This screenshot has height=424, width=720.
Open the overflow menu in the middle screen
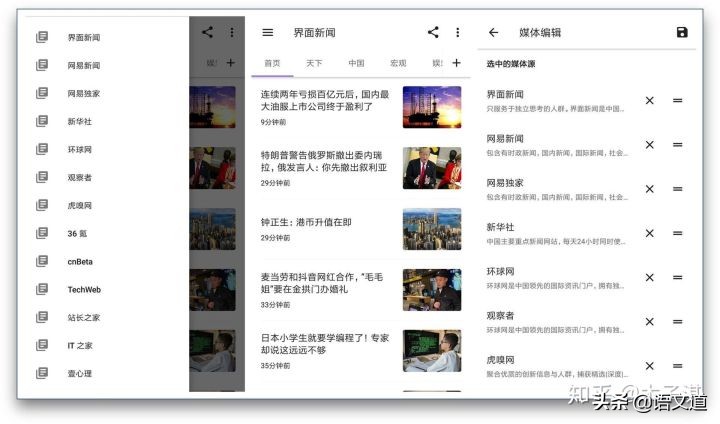(457, 32)
